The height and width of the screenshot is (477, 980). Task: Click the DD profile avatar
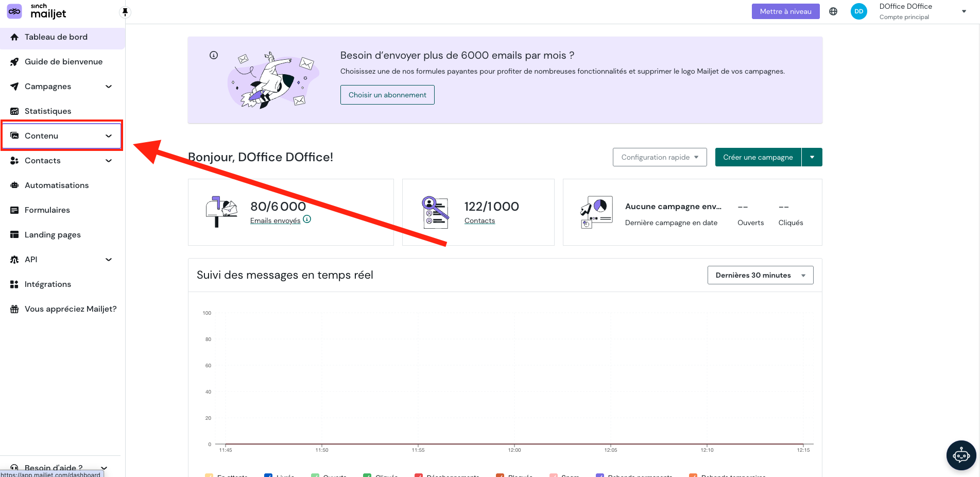pos(858,11)
